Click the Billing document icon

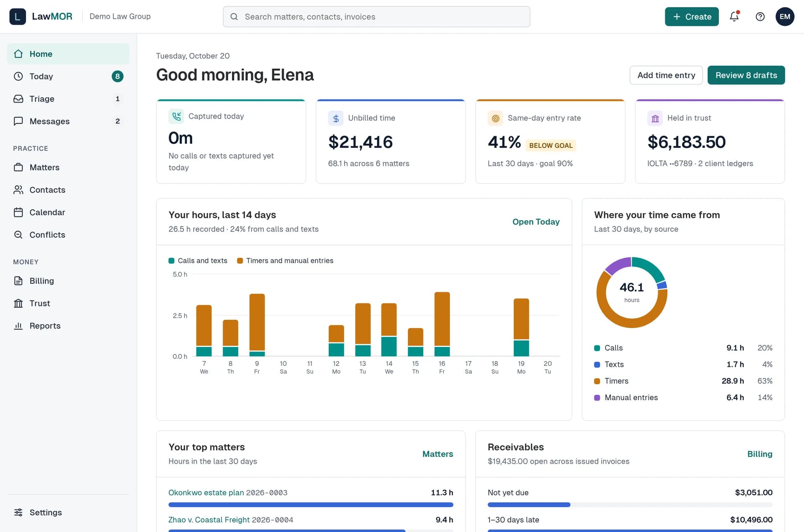coord(18,281)
